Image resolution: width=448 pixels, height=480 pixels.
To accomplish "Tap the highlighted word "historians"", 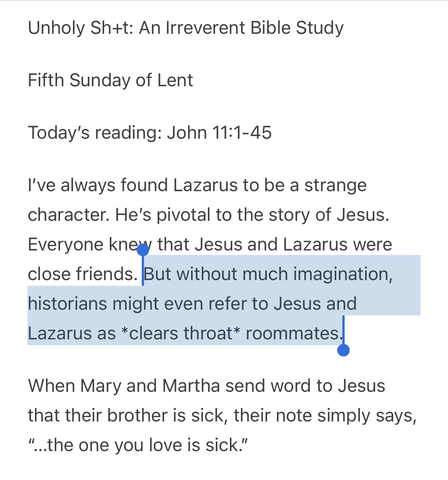I will [67, 304].
